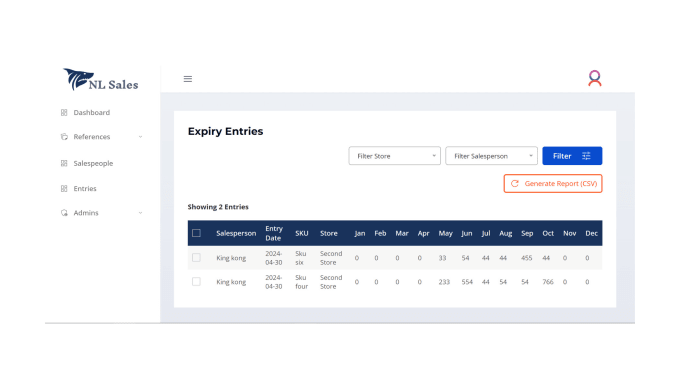Click the Oct column header
The height and width of the screenshot is (389, 680).
tap(548, 233)
